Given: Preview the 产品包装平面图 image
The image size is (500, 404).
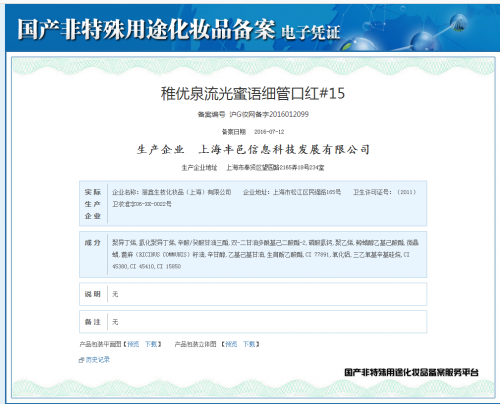Looking at the screenshot, I should point(133,344).
